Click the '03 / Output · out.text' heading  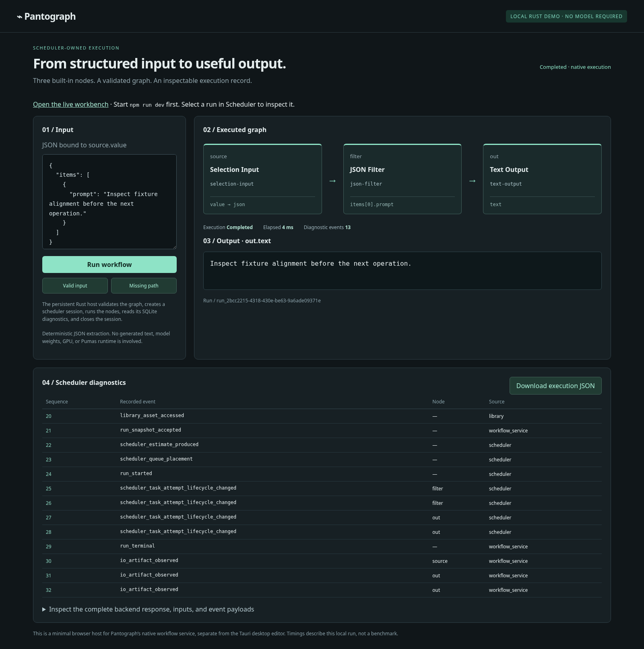[x=237, y=241]
